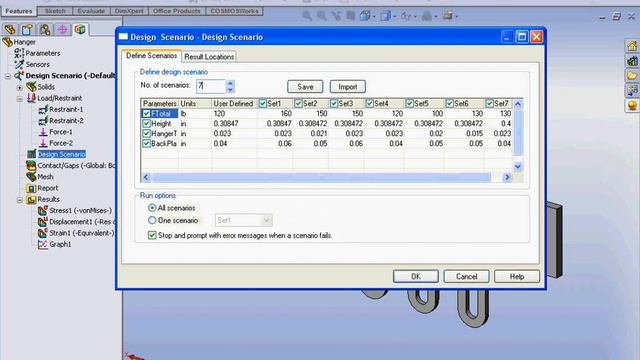Image resolution: width=640 pixels, height=360 pixels.
Task: Collapse the Load/Restraint folder node
Action: click(x=20, y=98)
